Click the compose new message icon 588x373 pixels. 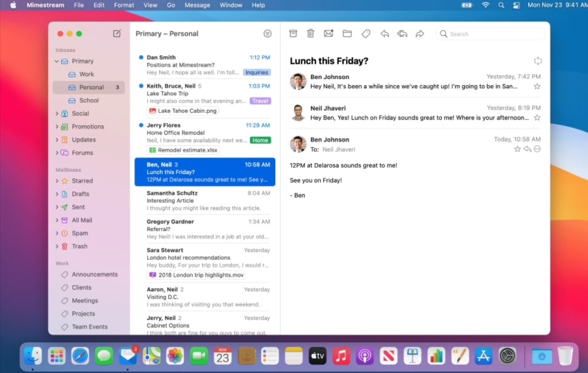coord(117,34)
